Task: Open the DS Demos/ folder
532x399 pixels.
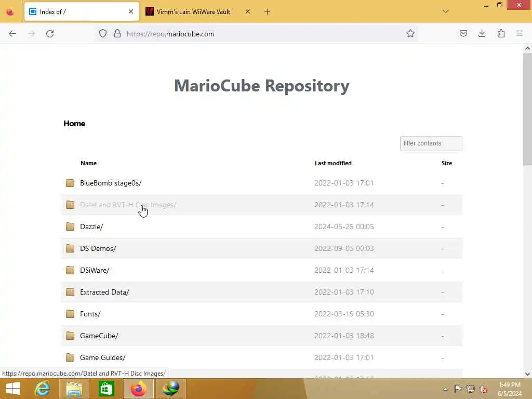Action: tap(98, 249)
